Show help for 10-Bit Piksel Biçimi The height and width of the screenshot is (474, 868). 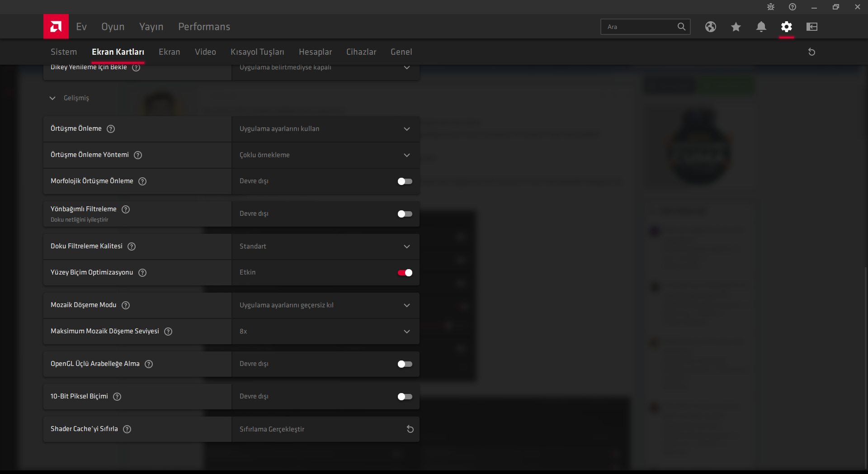[x=117, y=397]
